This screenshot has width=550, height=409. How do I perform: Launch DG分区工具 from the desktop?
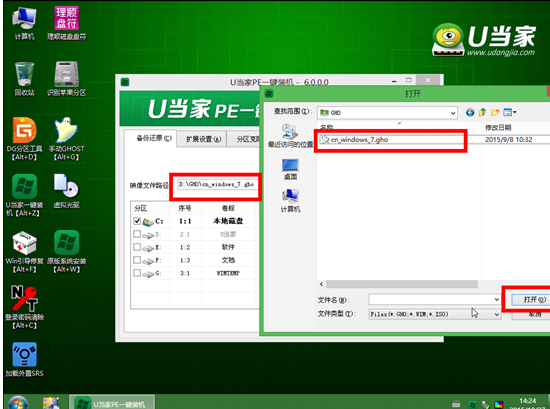point(24,139)
